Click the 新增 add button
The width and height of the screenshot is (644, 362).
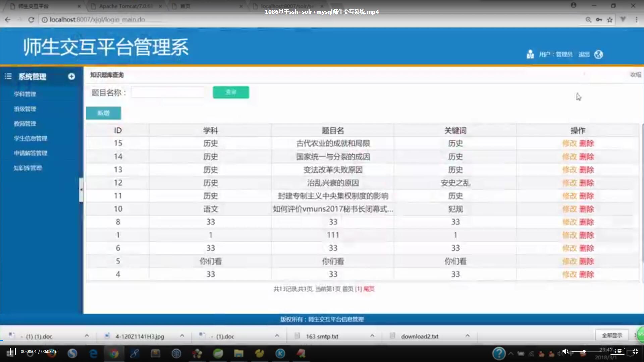[103, 113]
